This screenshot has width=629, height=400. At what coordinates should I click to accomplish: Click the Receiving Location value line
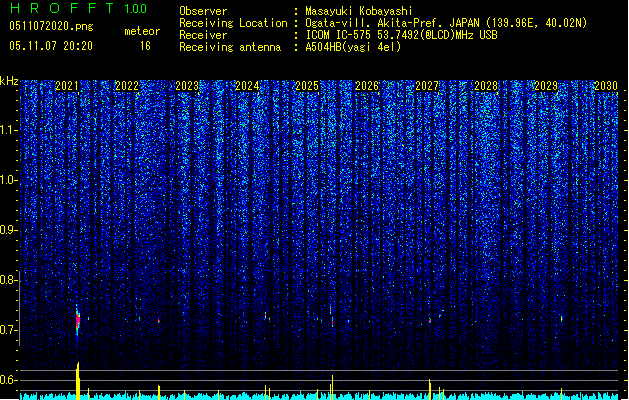(x=446, y=23)
